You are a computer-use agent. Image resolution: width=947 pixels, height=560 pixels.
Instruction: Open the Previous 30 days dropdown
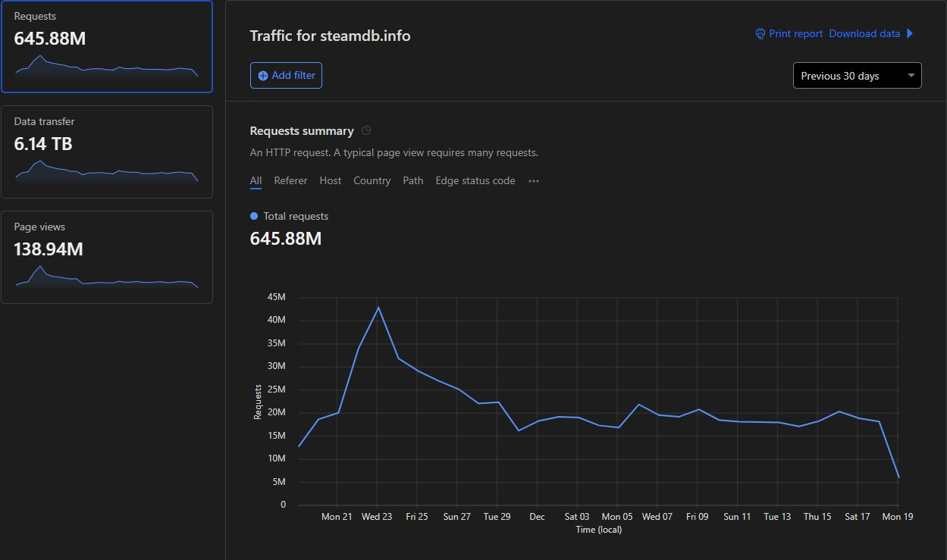click(x=858, y=76)
